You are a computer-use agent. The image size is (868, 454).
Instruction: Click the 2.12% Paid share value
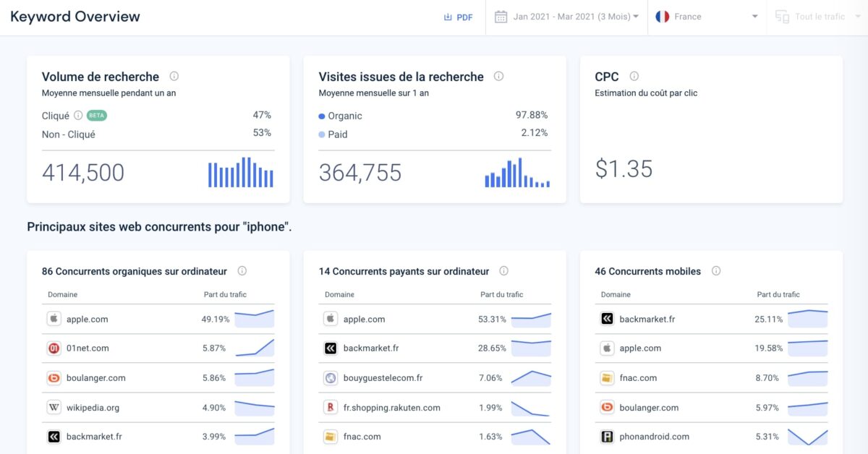535,133
